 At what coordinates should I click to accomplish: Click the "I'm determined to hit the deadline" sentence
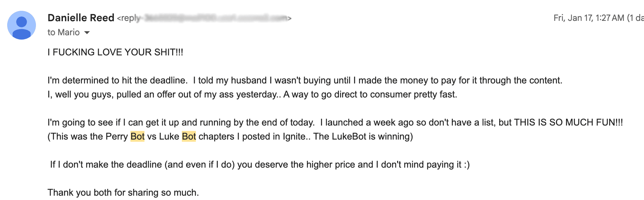click(118, 81)
